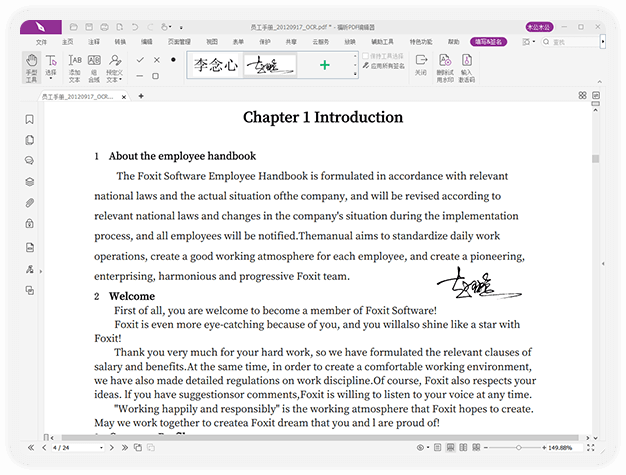Open the page number 4 / 24 dropdown
Screen dimensions: 626x475
tap(101, 448)
